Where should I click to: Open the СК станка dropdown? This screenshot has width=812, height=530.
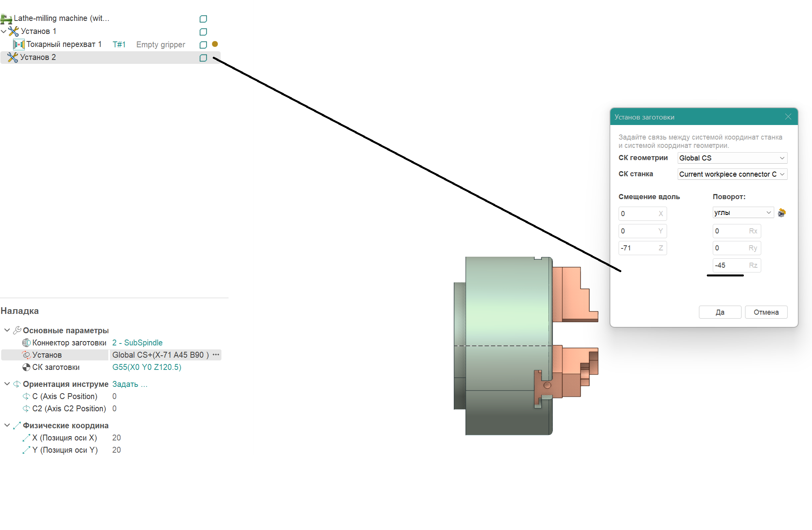point(732,174)
